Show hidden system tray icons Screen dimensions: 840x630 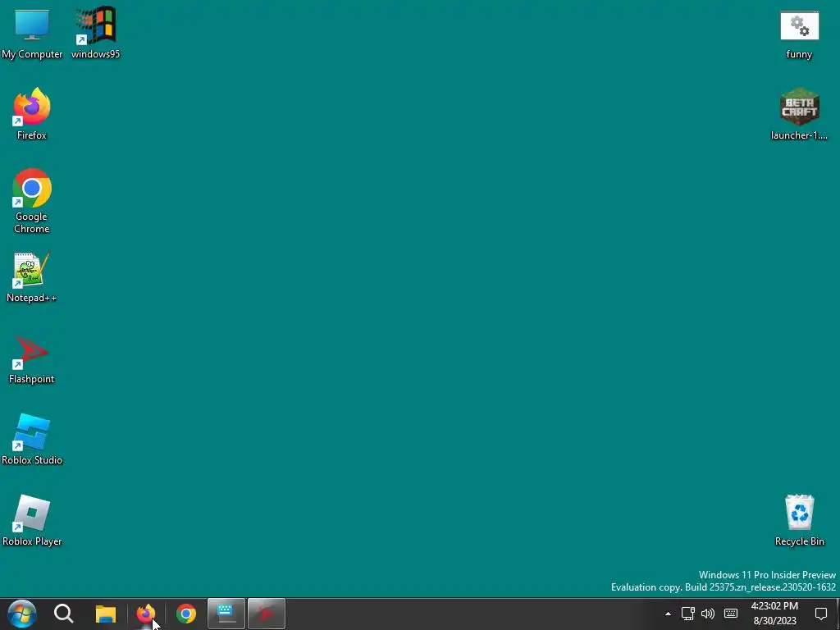668,614
